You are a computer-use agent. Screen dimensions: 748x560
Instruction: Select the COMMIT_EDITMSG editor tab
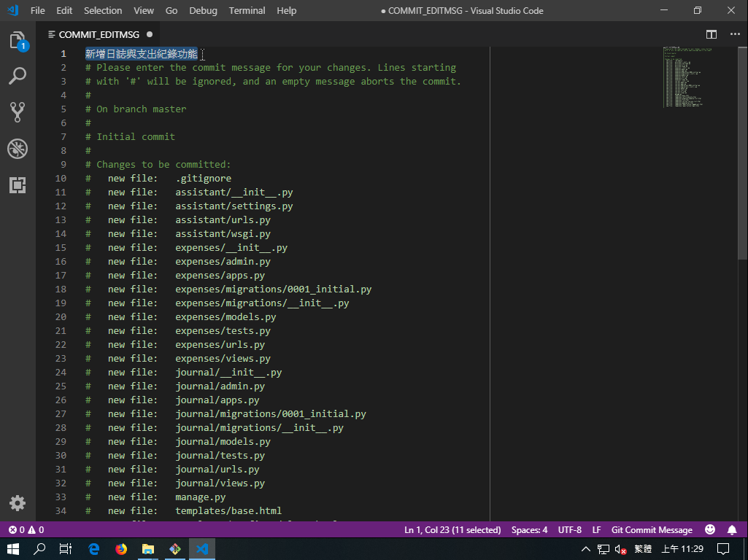pyautogui.click(x=99, y=34)
